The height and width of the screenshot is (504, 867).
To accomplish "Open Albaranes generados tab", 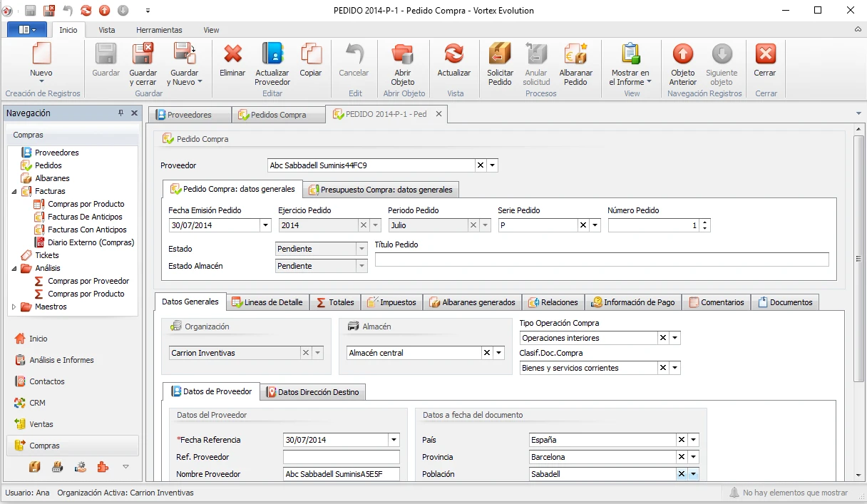I will point(472,302).
